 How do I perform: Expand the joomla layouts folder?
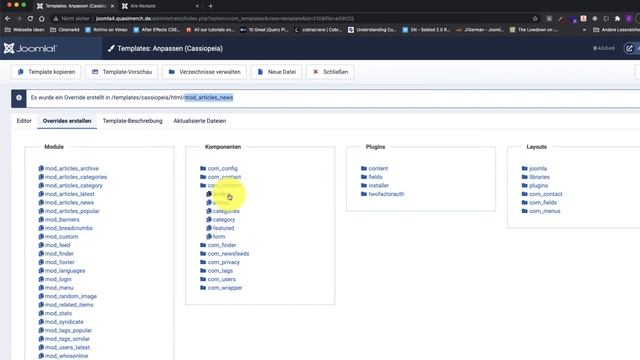(534, 168)
